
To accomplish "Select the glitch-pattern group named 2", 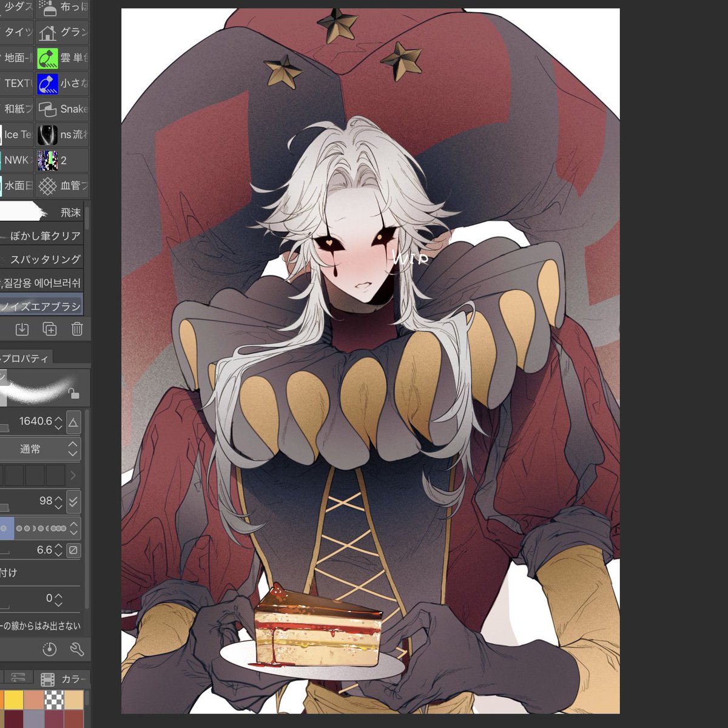I will coord(47,160).
